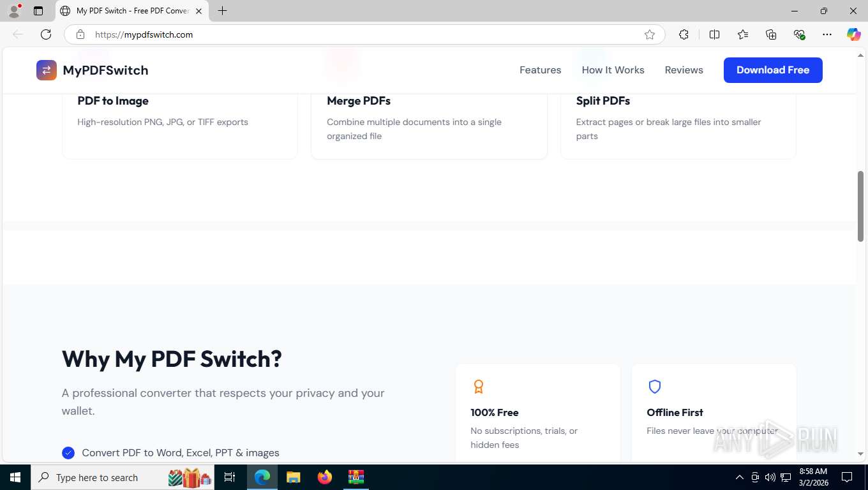Viewport: 868px width, 490px height.
Task: Show hidden tray icons chevron
Action: [x=740, y=477]
